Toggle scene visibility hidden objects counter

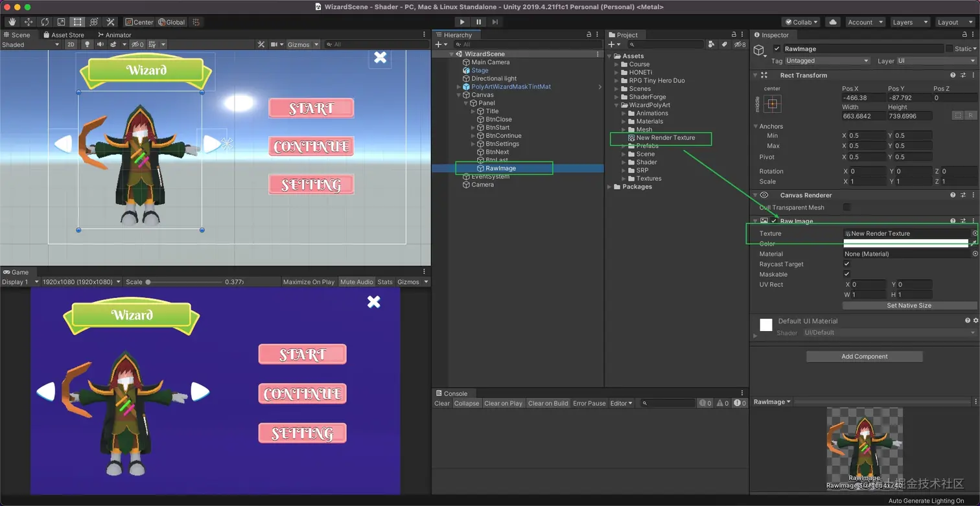tap(137, 45)
